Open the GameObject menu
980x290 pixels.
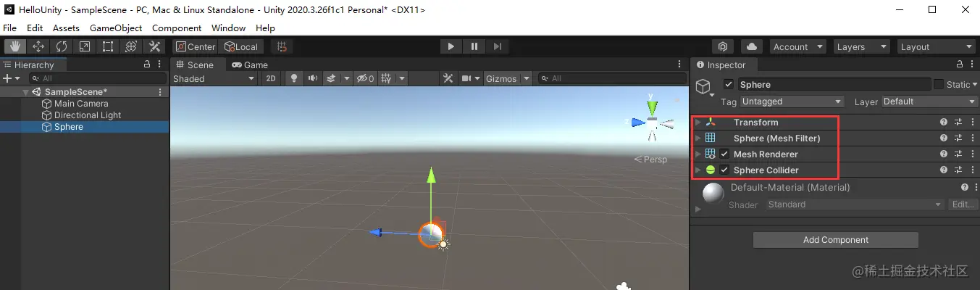coord(116,28)
